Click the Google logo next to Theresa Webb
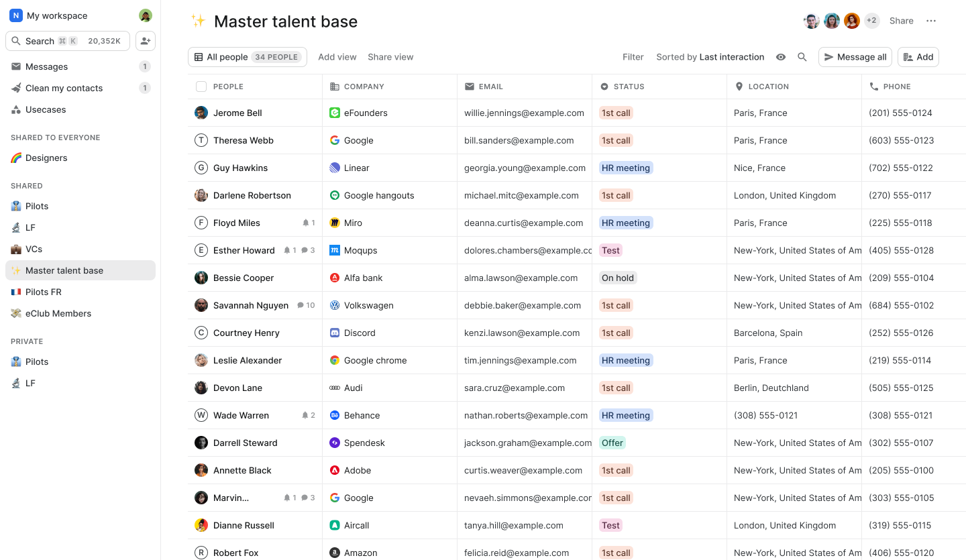 (335, 140)
